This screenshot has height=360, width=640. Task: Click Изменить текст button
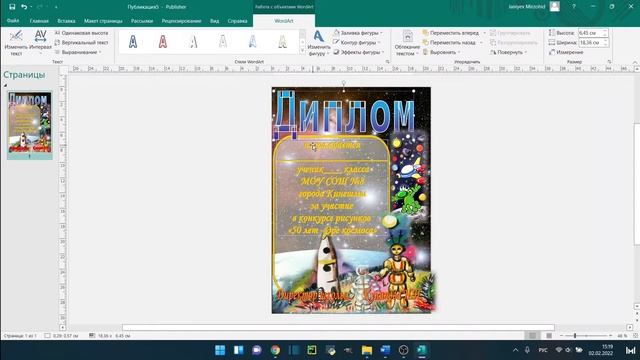16,42
